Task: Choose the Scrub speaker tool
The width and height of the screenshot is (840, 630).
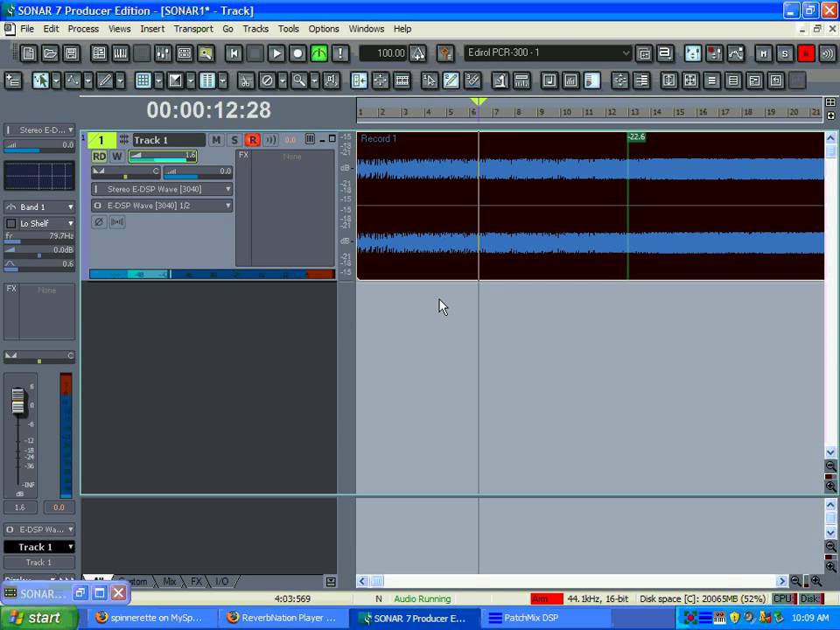Action: coord(332,80)
